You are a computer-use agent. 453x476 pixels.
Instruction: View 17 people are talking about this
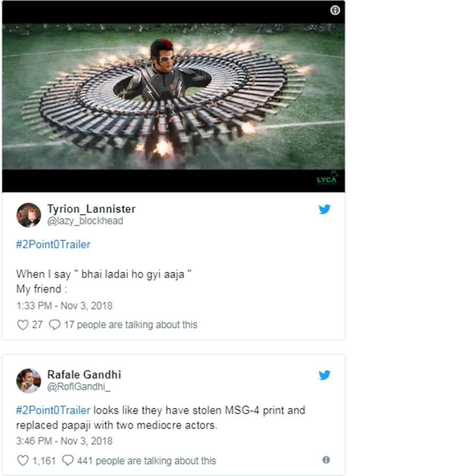click(131, 325)
